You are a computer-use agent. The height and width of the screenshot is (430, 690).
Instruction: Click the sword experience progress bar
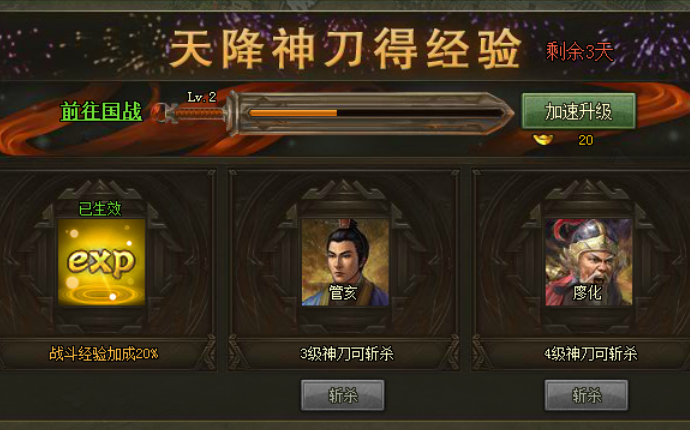coord(375,113)
